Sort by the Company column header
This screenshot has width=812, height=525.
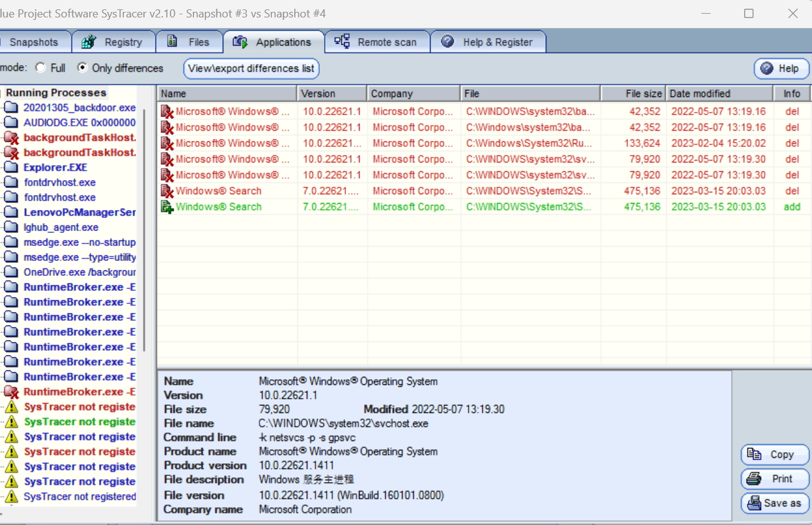point(414,93)
